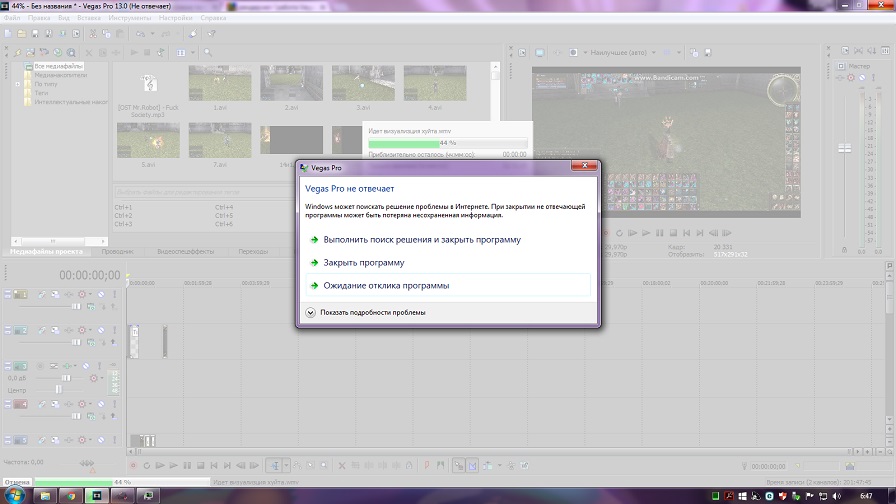Click the Master volume fader handle
Image resolution: width=896 pixels, height=504 pixels.
(x=845, y=148)
